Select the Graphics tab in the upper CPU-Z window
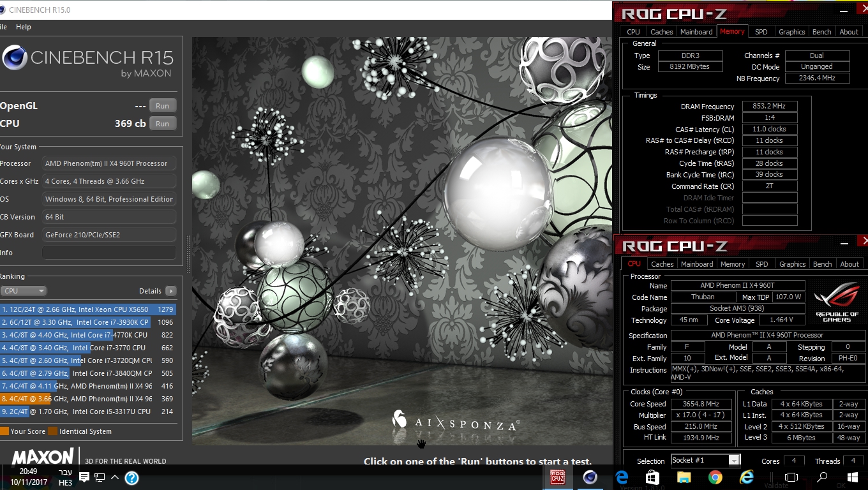 (792, 32)
